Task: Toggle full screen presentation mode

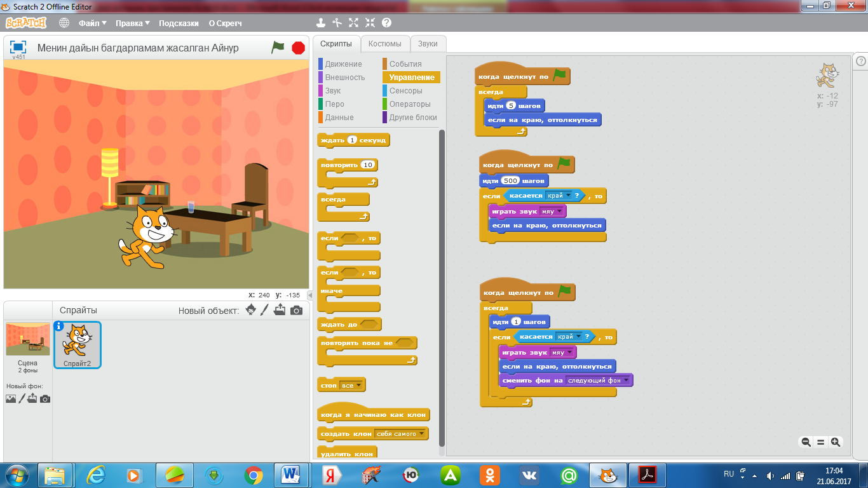Action: coord(18,47)
